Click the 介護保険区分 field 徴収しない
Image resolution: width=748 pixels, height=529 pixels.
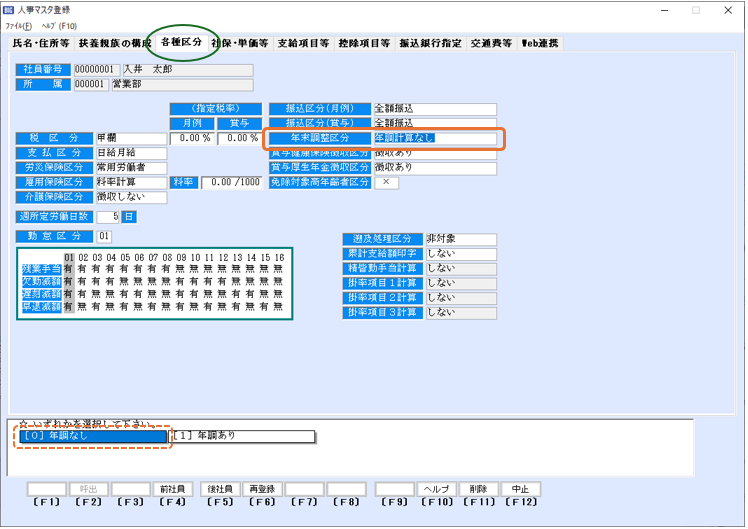point(132,198)
